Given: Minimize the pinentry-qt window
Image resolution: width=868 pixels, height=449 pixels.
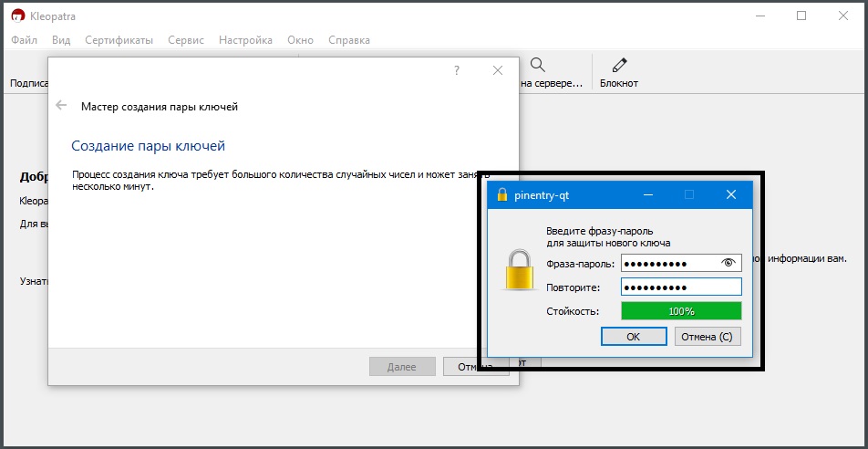Looking at the screenshot, I should tap(647, 194).
